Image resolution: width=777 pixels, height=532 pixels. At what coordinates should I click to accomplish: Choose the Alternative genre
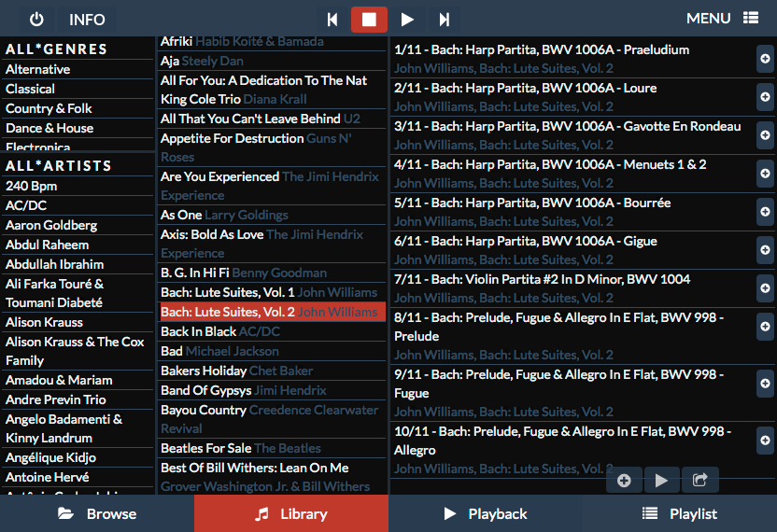click(78, 69)
